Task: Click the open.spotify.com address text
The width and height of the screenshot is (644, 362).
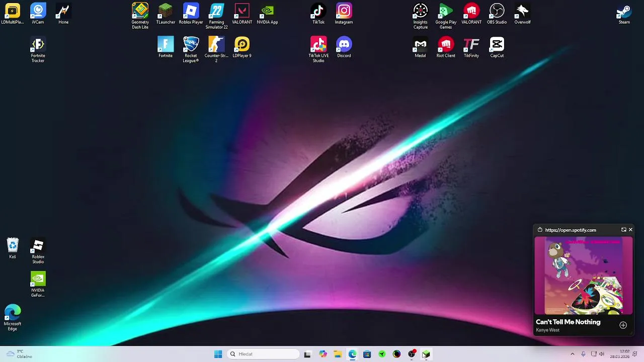Action: click(571, 230)
